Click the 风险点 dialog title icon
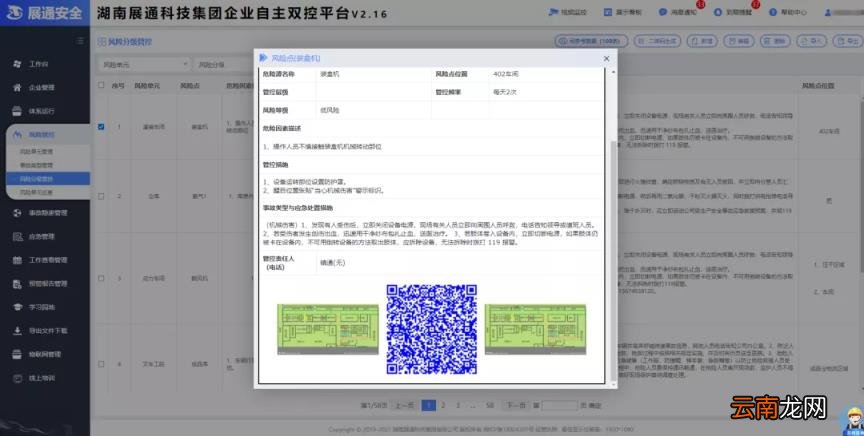 coord(263,58)
